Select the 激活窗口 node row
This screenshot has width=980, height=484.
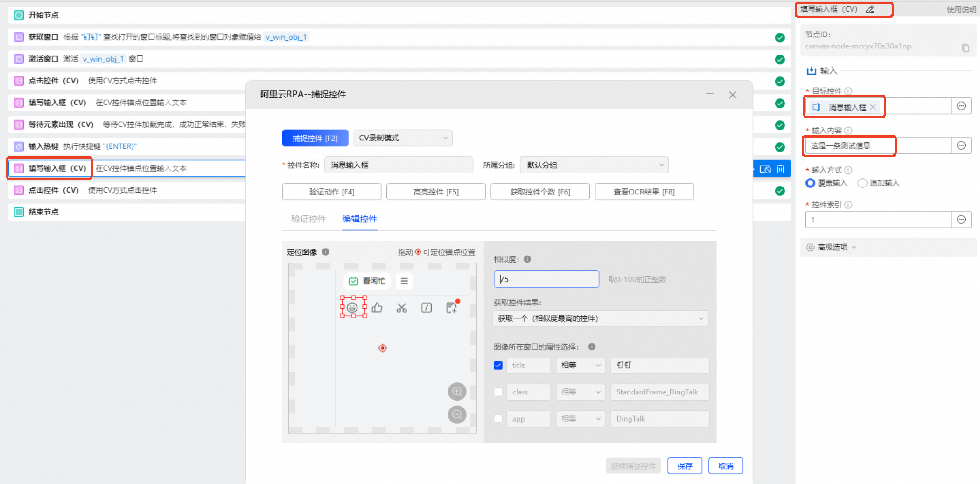(x=399, y=59)
